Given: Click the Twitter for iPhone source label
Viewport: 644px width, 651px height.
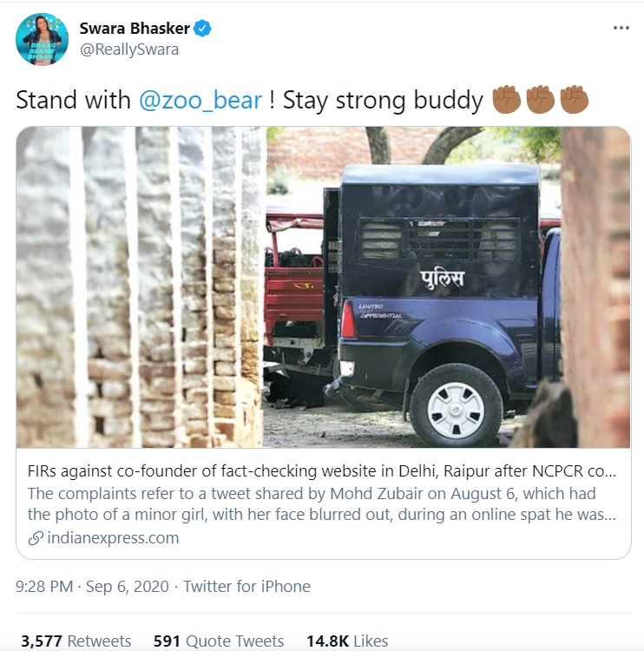Looking at the screenshot, I should [246, 587].
